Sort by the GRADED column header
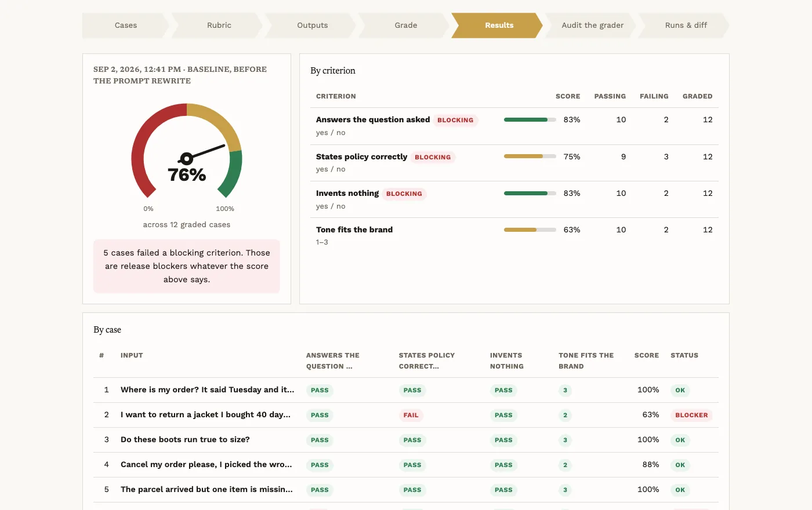812x510 pixels. click(x=698, y=96)
